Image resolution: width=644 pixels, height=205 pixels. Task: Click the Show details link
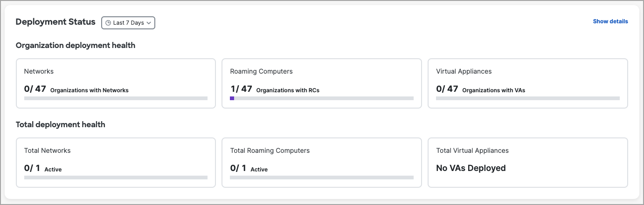click(610, 21)
